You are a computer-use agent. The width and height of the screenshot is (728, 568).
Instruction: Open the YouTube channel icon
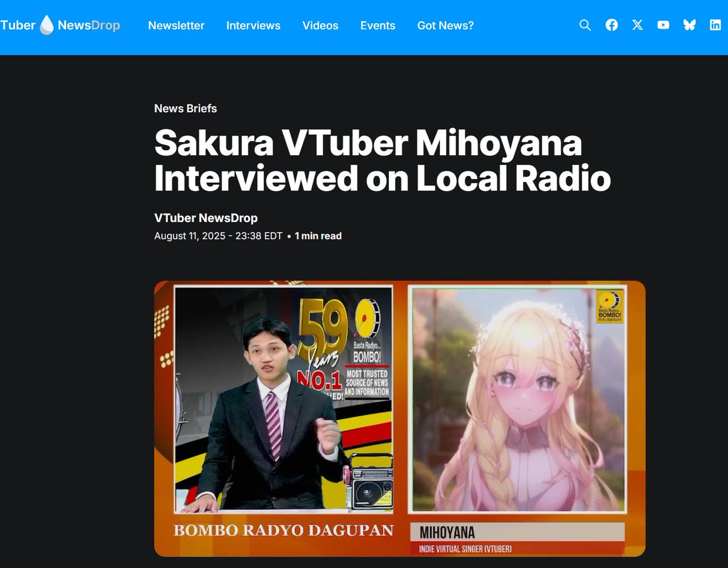point(663,25)
